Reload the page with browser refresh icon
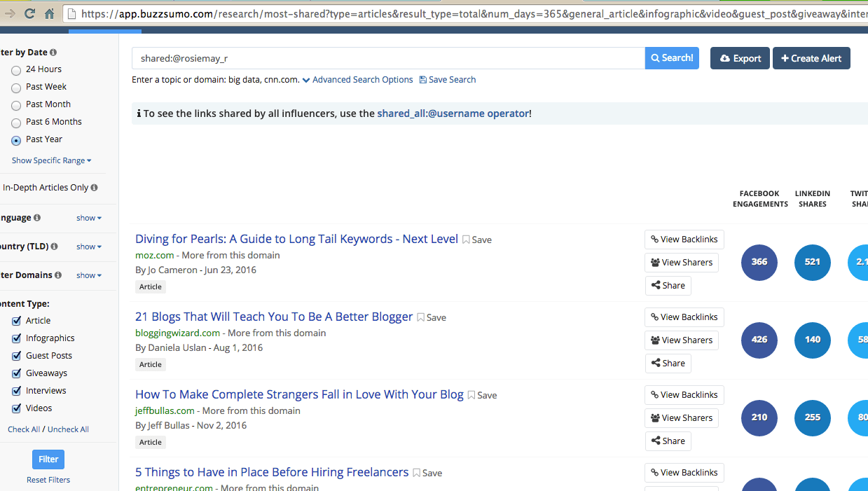The height and width of the screenshot is (491, 868). (x=29, y=13)
